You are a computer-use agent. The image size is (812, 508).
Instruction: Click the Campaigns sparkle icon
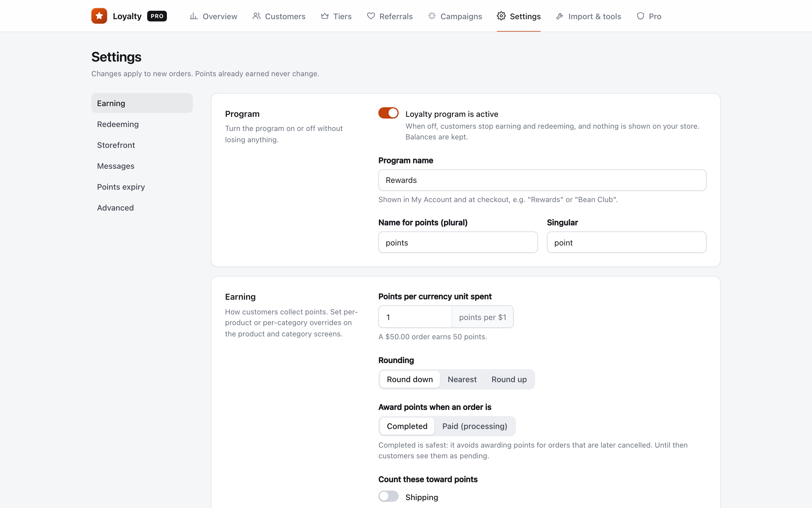click(432, 16)
